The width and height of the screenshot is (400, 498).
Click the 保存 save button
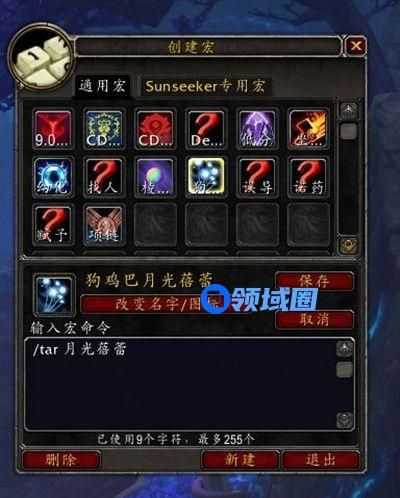(x=314, y=281)
